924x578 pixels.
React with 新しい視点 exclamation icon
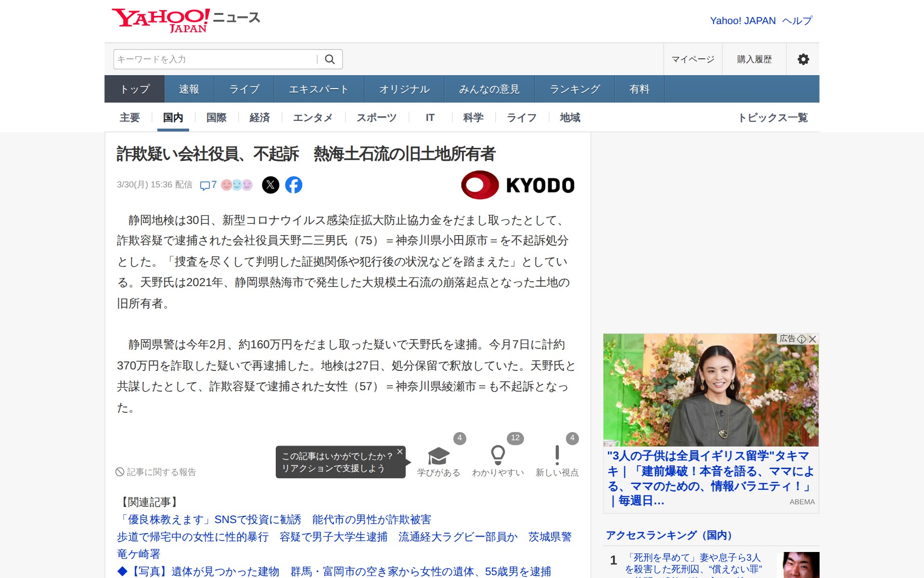(x=557, y=456)
